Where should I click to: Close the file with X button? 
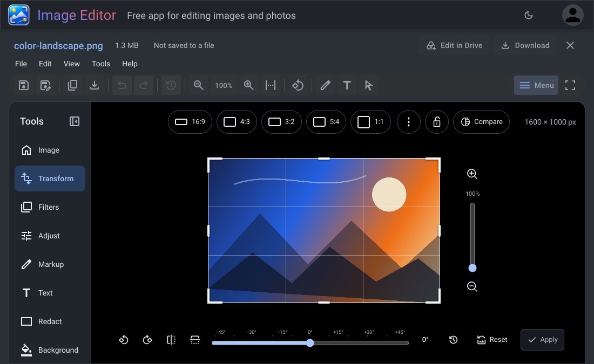[570, 45]
